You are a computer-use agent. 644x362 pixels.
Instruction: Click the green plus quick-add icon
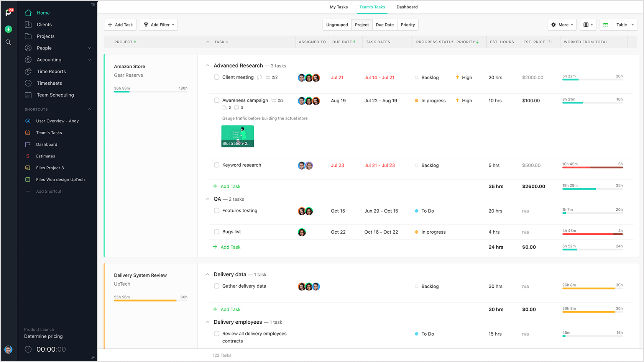(8, 29)
